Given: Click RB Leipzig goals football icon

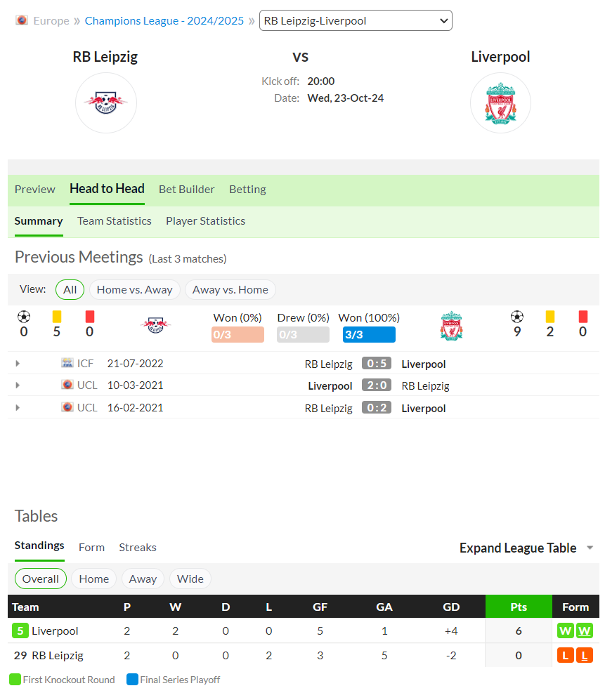Looking at the screenshot, I should click(24, 317).
